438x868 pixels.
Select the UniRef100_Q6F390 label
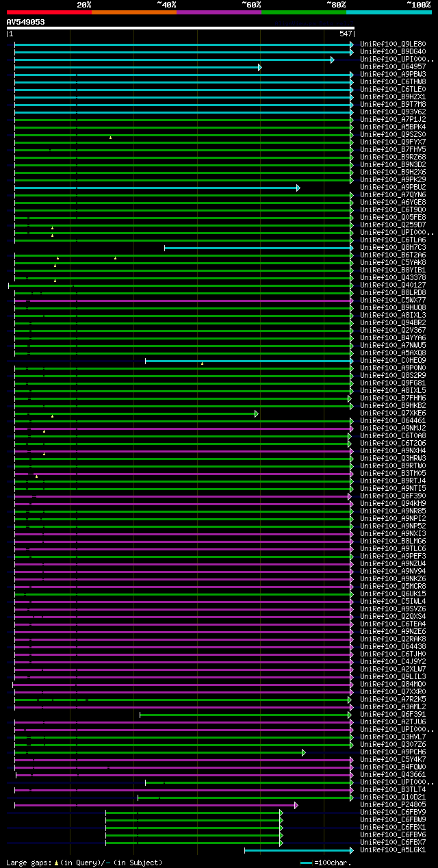[393, 496]
